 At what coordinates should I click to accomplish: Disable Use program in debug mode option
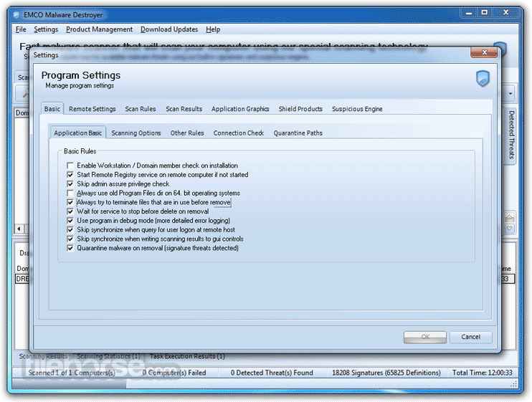click(x=70, y=221)
